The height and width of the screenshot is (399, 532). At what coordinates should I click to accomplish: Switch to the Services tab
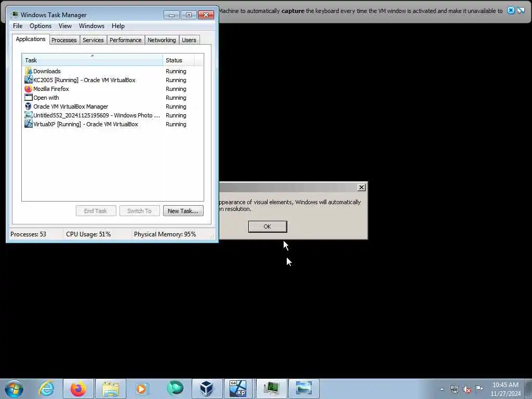93,40
